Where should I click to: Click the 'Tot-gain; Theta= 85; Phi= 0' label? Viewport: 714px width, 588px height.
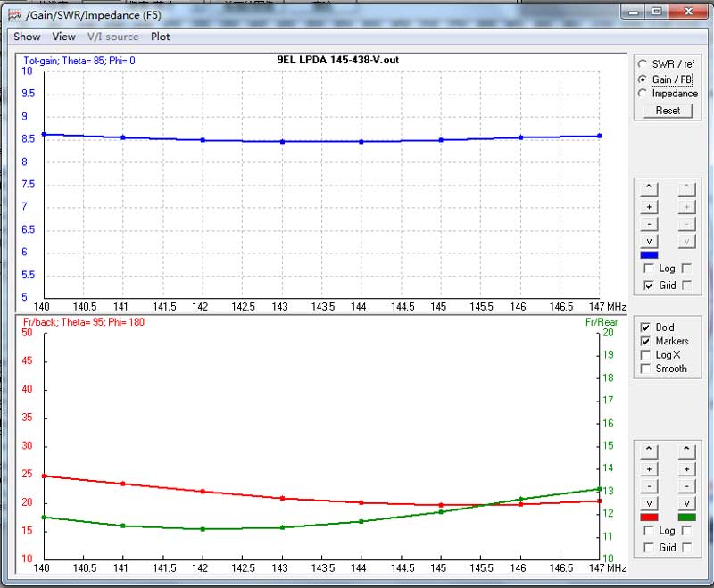click(x=79, y=61)
